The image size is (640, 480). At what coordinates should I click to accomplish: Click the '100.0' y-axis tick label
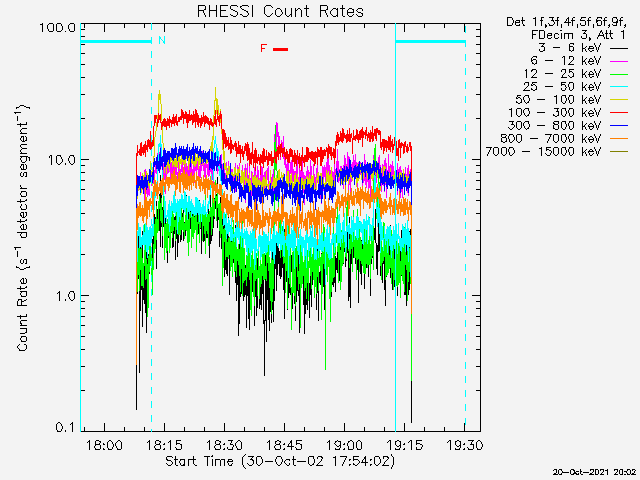click(58, 28)
